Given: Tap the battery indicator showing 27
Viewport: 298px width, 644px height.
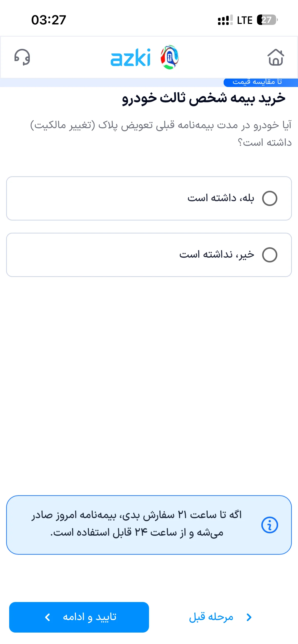Looking at the screenshot, I should click(267, 20).
